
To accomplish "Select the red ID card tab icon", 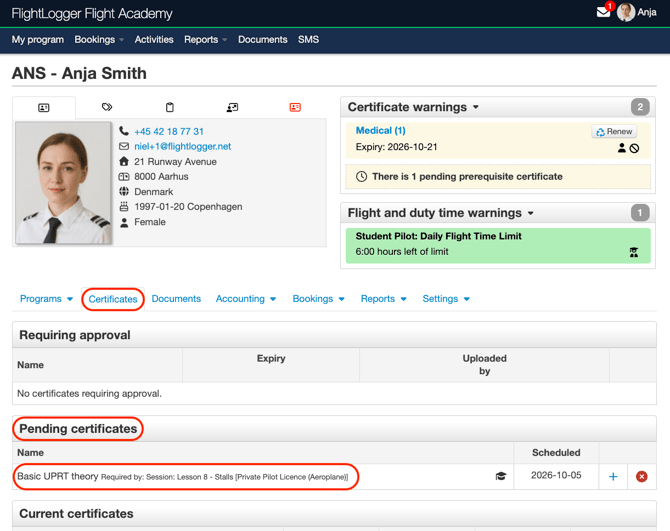I will point(295,107).
